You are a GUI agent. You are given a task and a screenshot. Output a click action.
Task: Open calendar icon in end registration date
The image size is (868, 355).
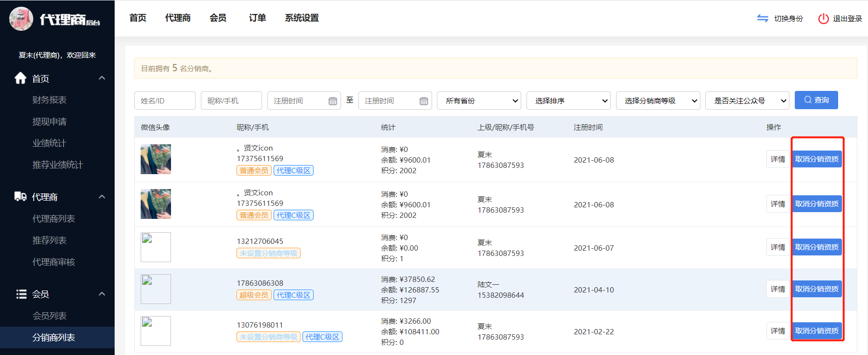point(423,101)
